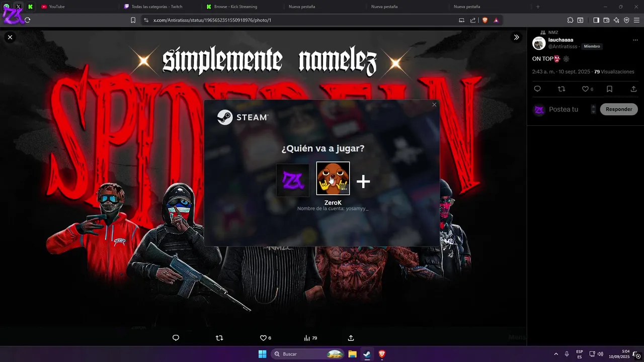The width and height of the screenshot is (644, 362).
Task: Collapse the post sidebar with double-chevron icon
Action: tap(516, 37)
